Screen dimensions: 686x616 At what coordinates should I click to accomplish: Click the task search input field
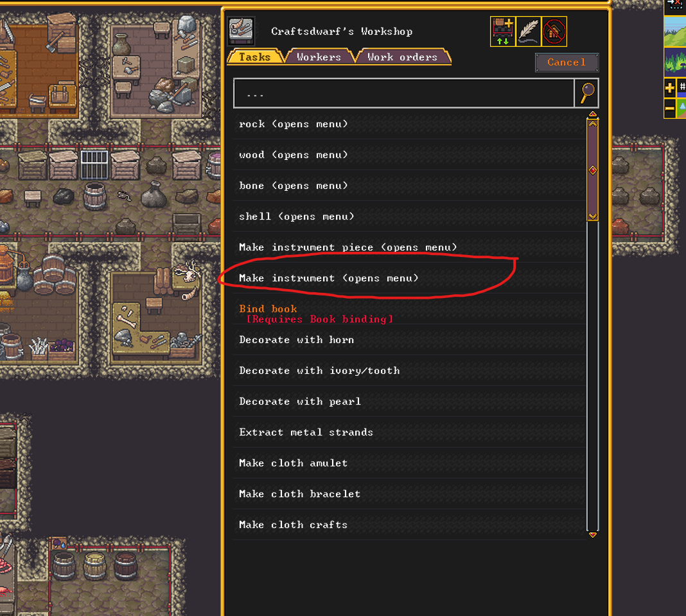click(404, 93)
